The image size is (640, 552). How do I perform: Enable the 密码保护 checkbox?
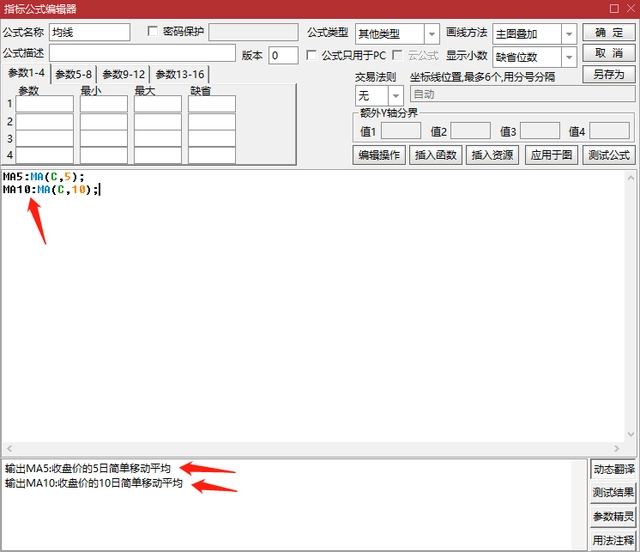tap(153, 31)
